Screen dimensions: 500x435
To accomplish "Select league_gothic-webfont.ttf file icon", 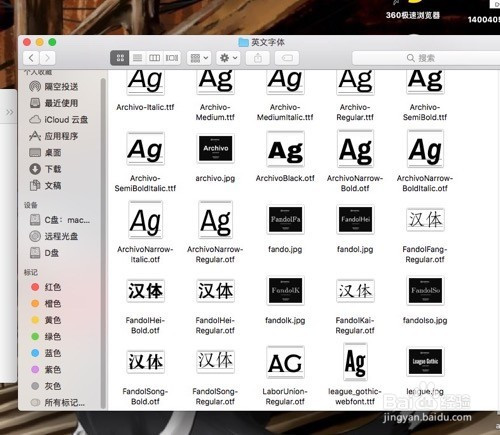I will (x=355, y=362).
